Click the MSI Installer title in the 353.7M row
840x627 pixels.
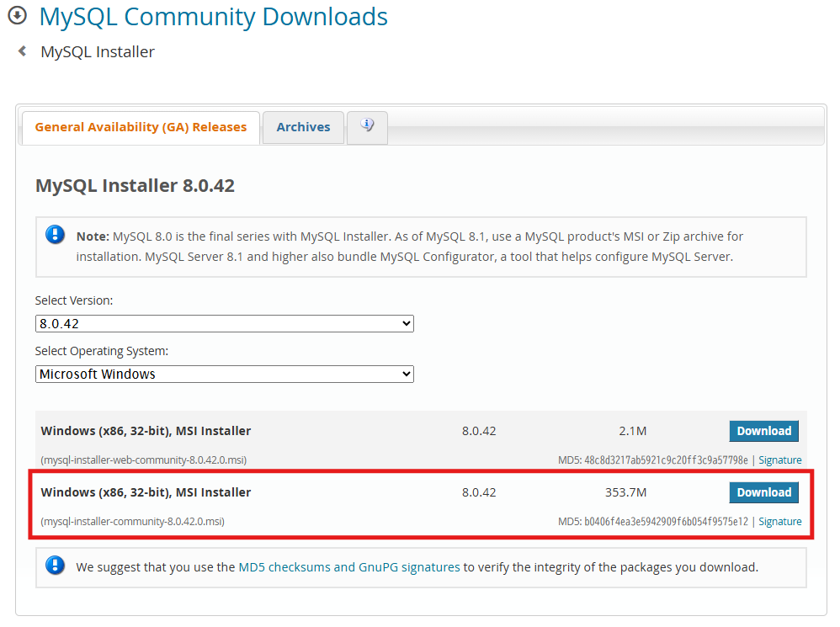tap(146, 492)
